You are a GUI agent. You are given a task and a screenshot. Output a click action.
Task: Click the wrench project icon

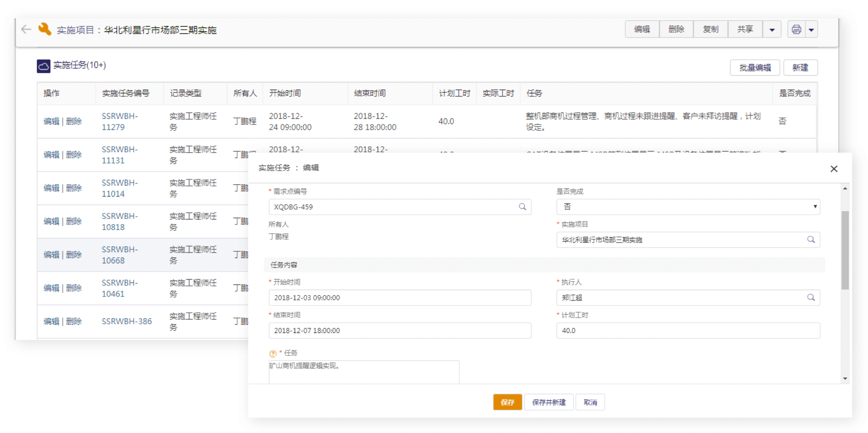pos(45,29)
